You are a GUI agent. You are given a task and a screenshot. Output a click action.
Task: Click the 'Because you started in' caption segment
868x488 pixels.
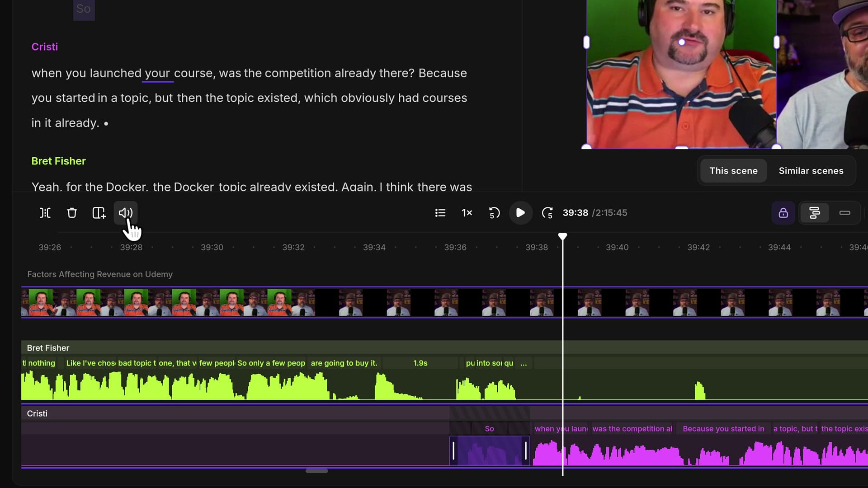click(723, 429)
